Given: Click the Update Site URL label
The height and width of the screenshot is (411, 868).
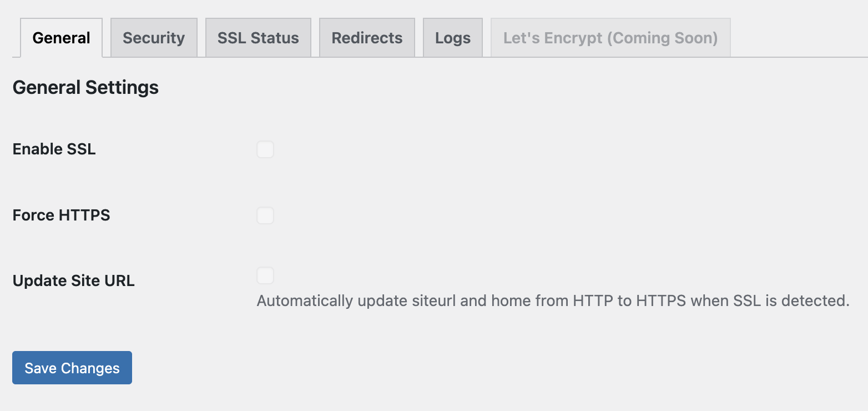Looking at the screenshot, I should [73, 280].
